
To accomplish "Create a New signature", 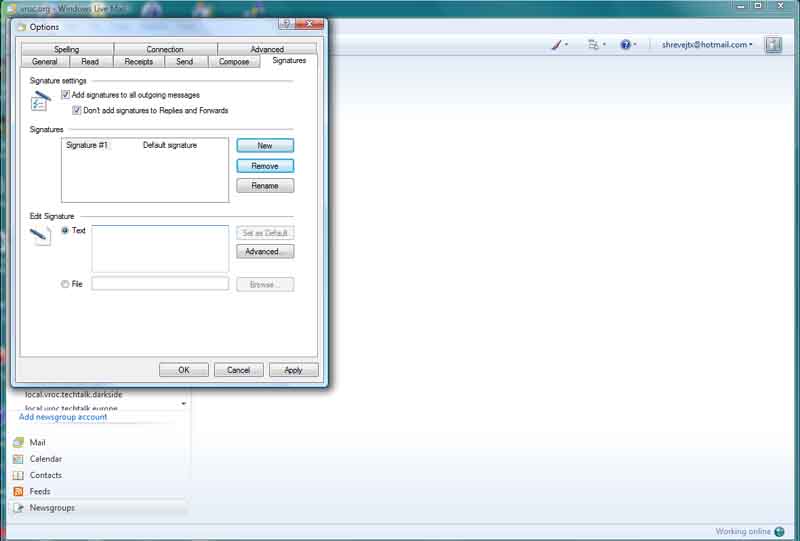I will click(x=265, y=145).
